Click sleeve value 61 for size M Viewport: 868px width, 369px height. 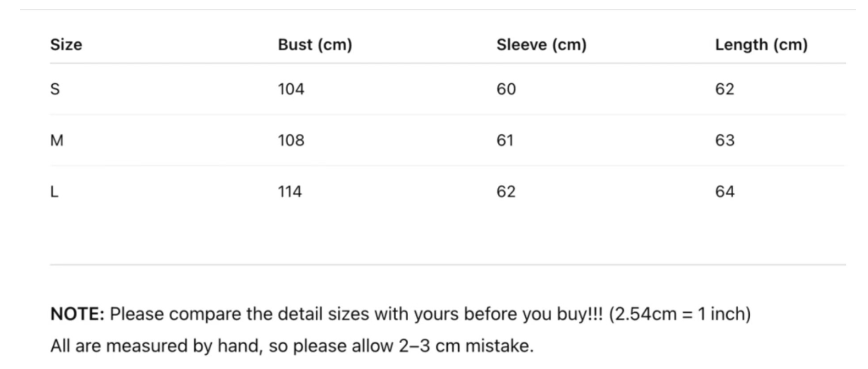pos(505,140)
